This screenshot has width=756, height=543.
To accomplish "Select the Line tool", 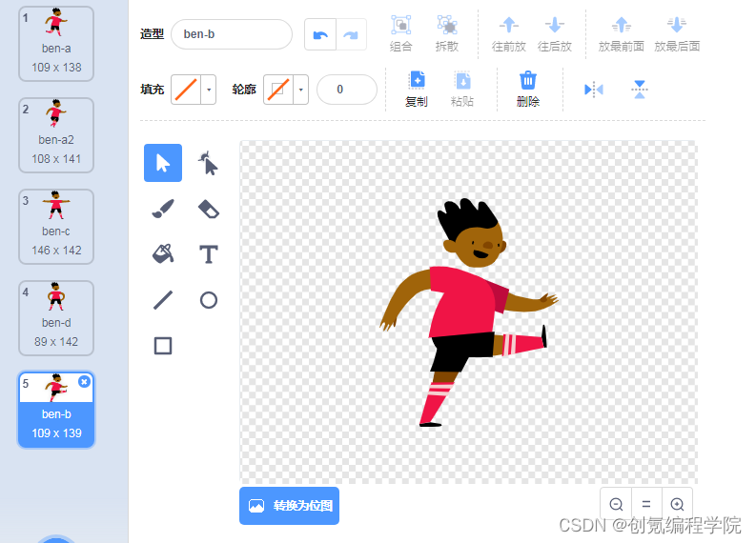I will point(163,300).
